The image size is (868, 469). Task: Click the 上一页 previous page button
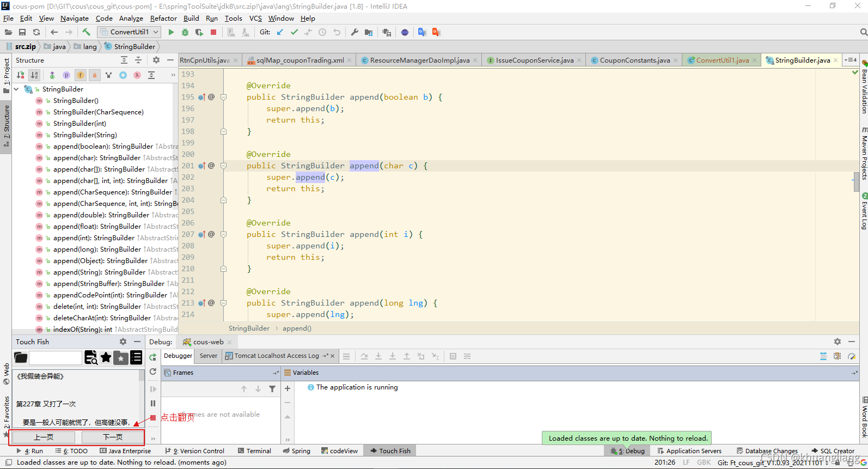click(x=44, y=437)
